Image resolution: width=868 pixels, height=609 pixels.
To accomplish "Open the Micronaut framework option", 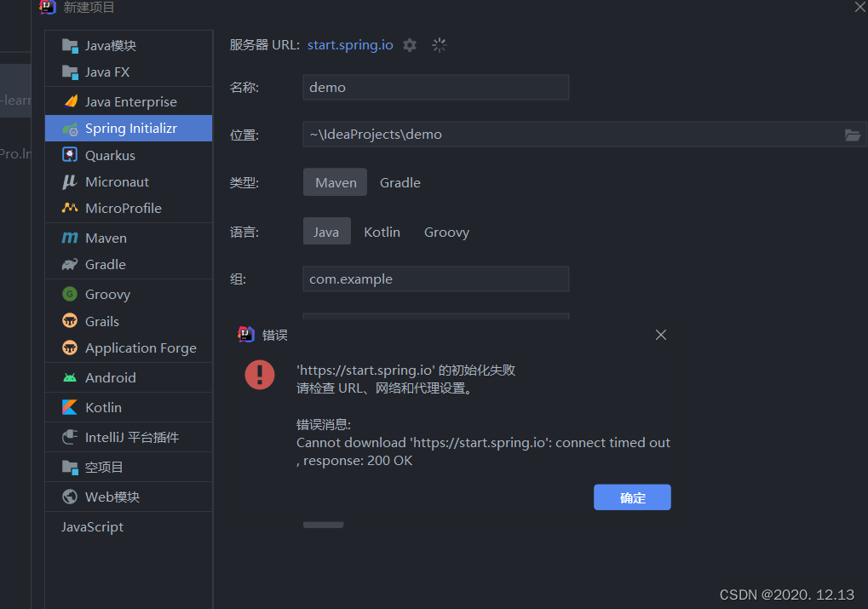I will pyautogui.click(x=114, y=181).
